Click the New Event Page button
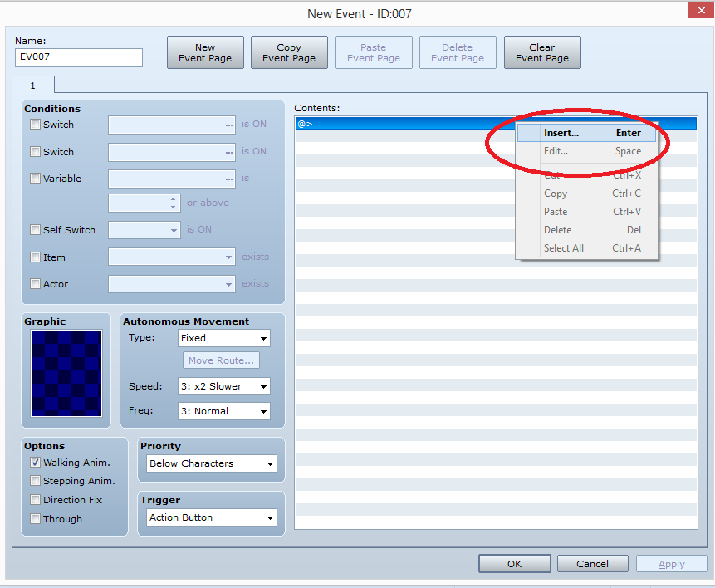 (205, 52)
